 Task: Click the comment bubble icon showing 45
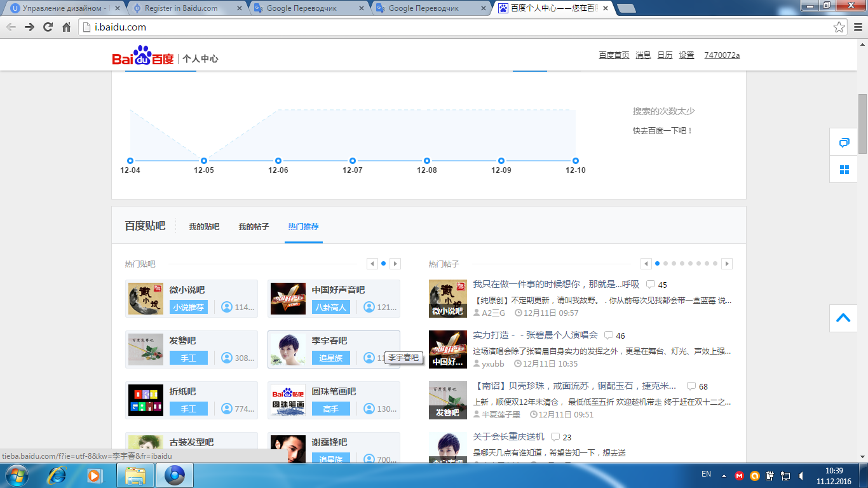pos(651,284)
